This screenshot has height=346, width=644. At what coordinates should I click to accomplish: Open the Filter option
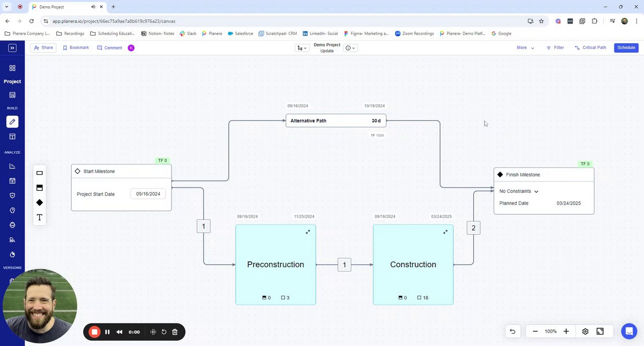click(555, 48)
